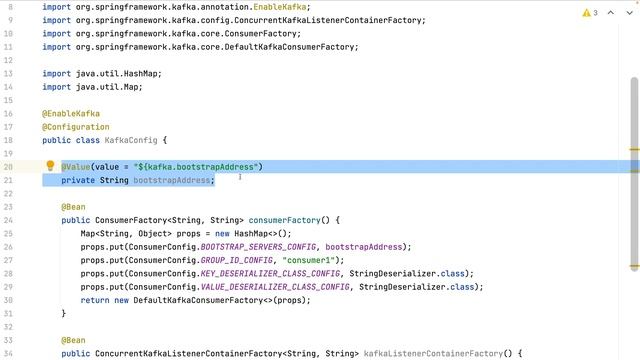Click the @Bean annotation on line 23

point(73,207)
